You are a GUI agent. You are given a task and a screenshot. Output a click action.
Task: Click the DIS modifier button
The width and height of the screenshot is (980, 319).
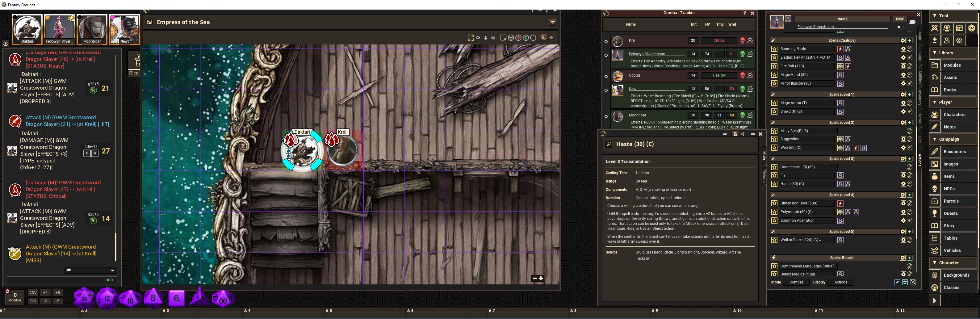click(33, 301)
